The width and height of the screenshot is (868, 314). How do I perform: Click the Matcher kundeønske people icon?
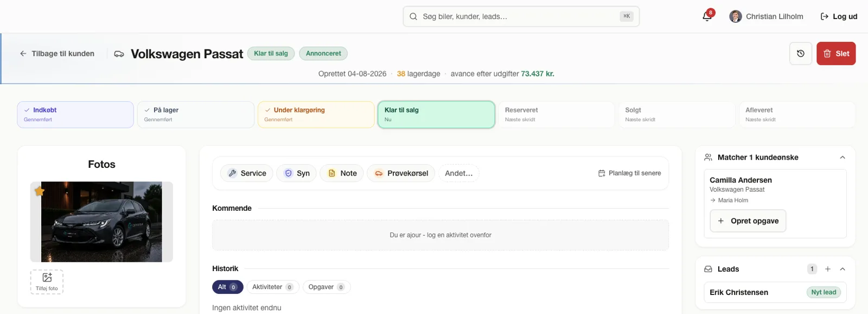click(708, 157)
